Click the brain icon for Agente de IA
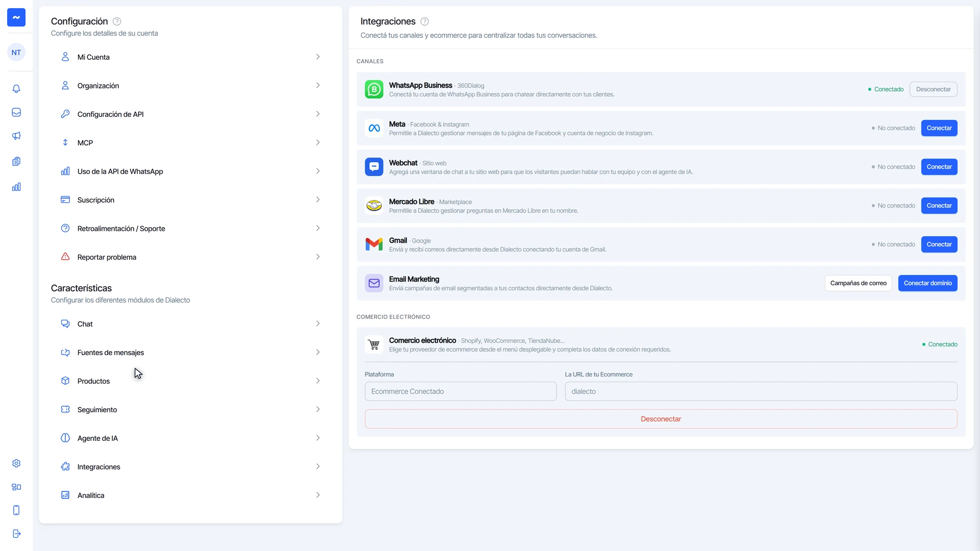This screenshot has height=551, width=980. pyautogui.click(x=65, y=438)
